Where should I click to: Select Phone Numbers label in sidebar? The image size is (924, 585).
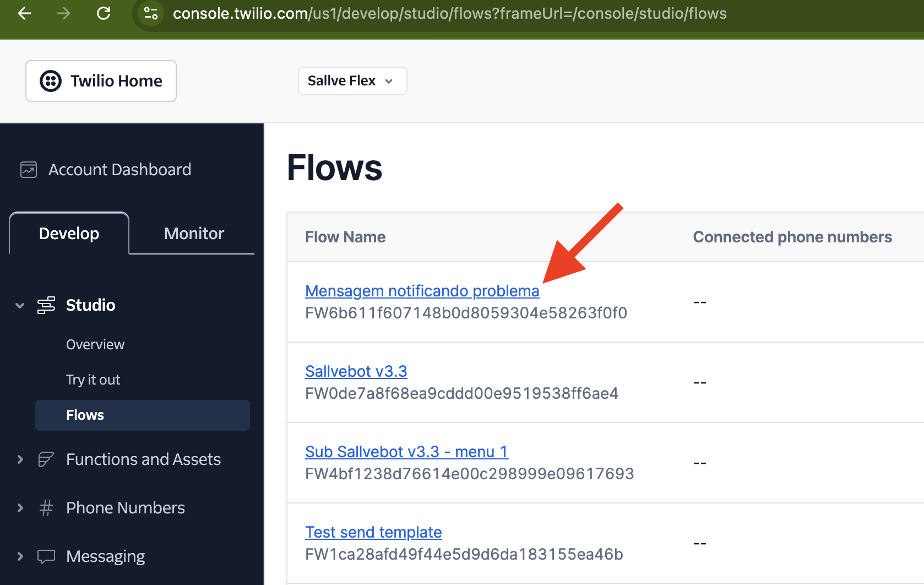pos(126,508)
